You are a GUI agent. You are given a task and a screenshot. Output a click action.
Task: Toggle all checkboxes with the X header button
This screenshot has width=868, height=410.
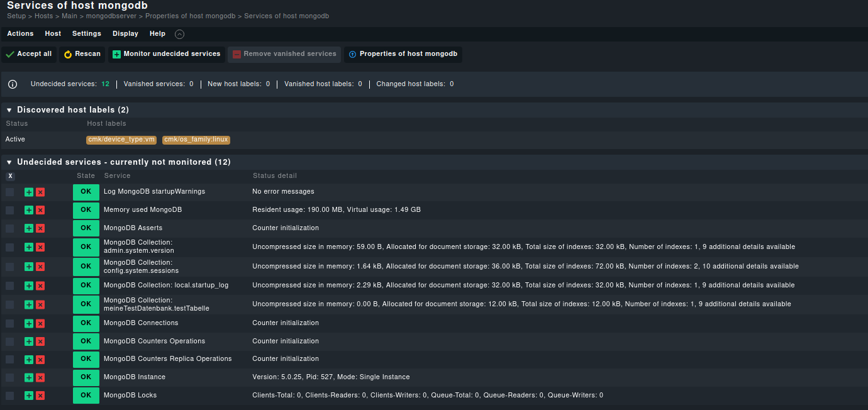point(10,176)
